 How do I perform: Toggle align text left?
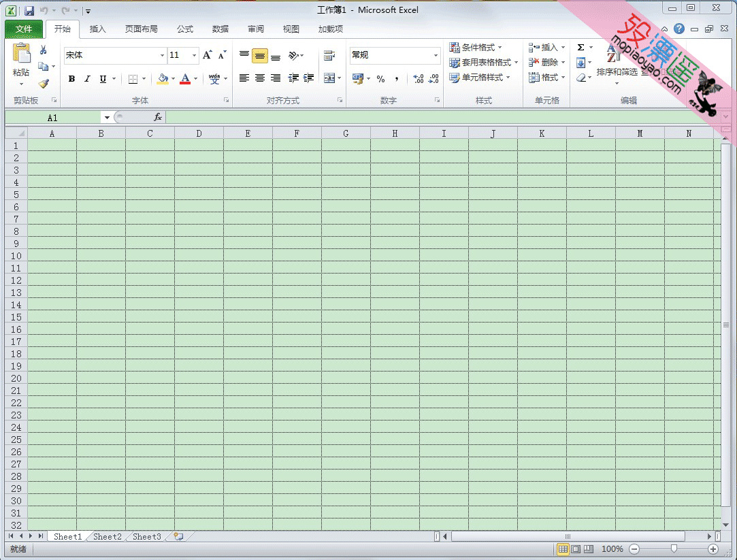pos(244,78)
